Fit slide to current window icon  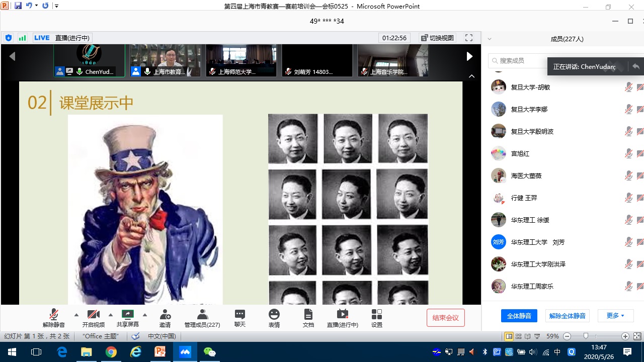tap(636, 336)
